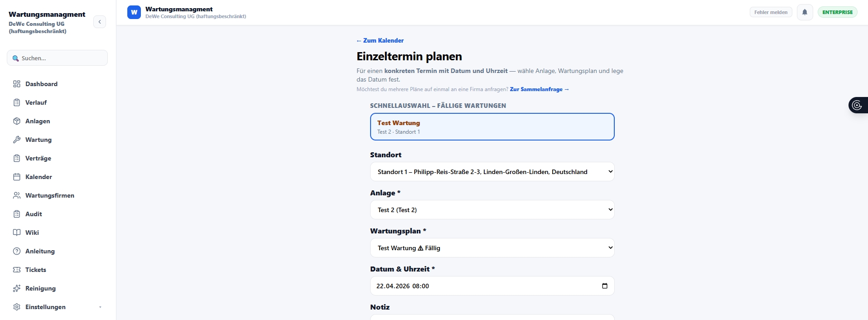Image resolution: width=868 pixels, height=320 pixels.
Task: Click the Wartung wrench icon
Action: pyautogui.click(x=17, y=140)
